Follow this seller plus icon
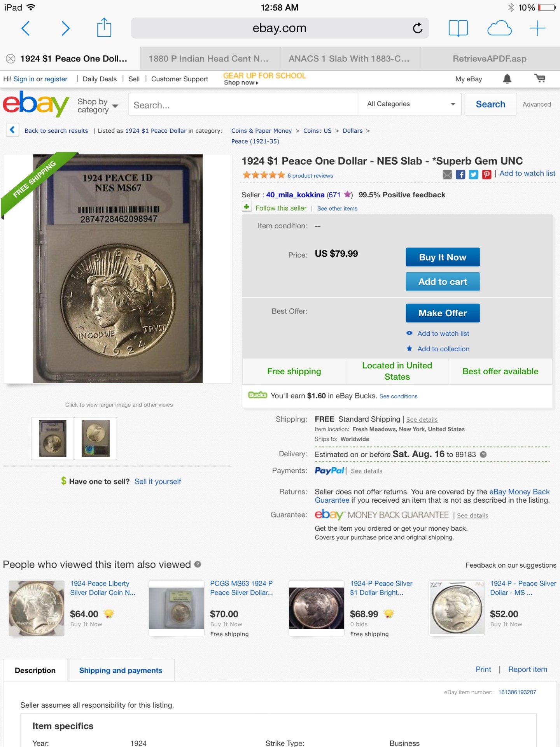The height and width of the screenshot is (747, 560). tap(247, 207)
